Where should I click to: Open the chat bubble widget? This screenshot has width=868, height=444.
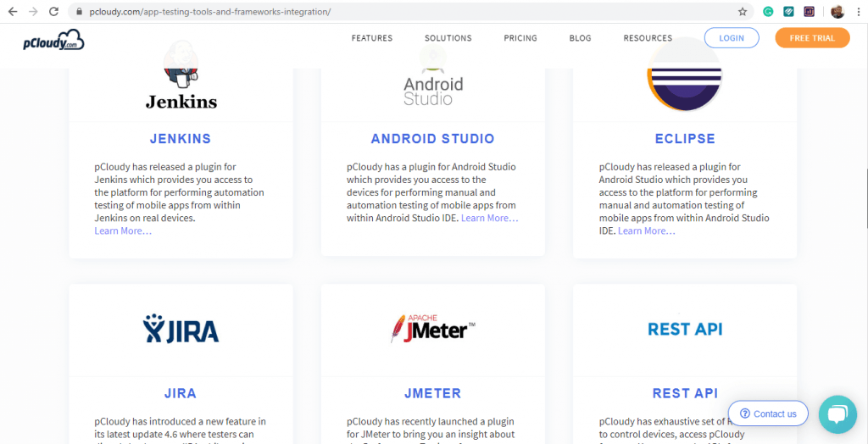[837, 414]
